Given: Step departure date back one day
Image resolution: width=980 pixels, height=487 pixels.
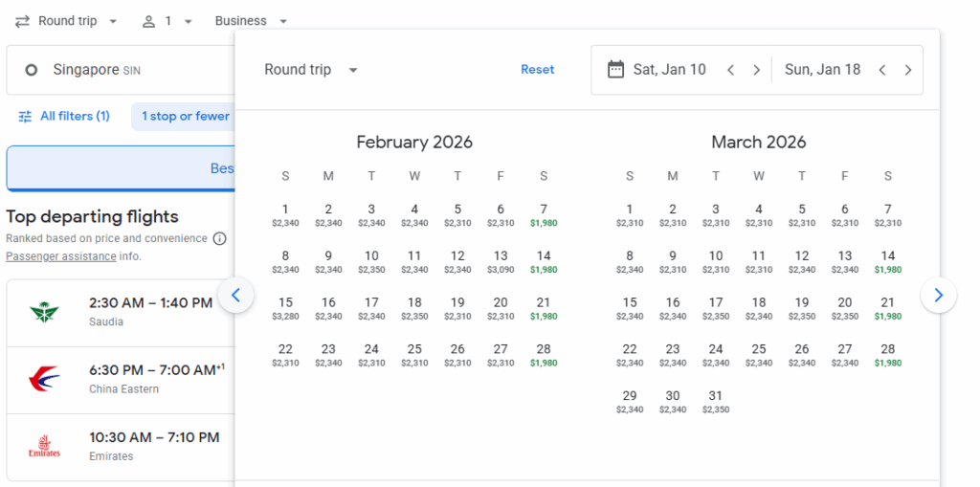Looking at the screenshot, I should point(730,70).
